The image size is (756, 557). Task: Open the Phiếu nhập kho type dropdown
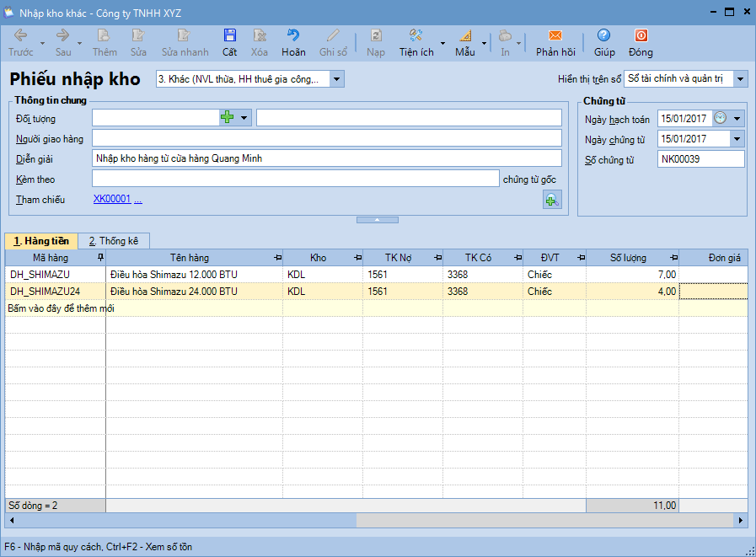(x=336, y=79)
